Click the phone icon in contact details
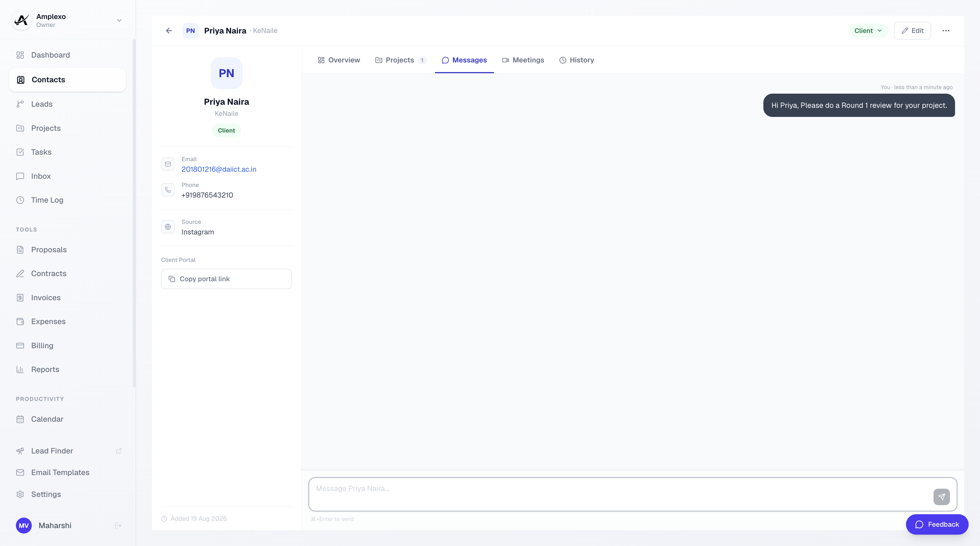The height and width of the screenshot is (546, 980). click(168, 190)
